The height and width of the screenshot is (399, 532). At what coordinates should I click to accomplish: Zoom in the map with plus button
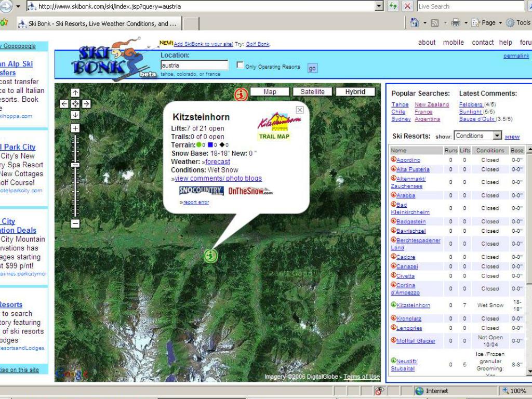(x=75, y=128)
